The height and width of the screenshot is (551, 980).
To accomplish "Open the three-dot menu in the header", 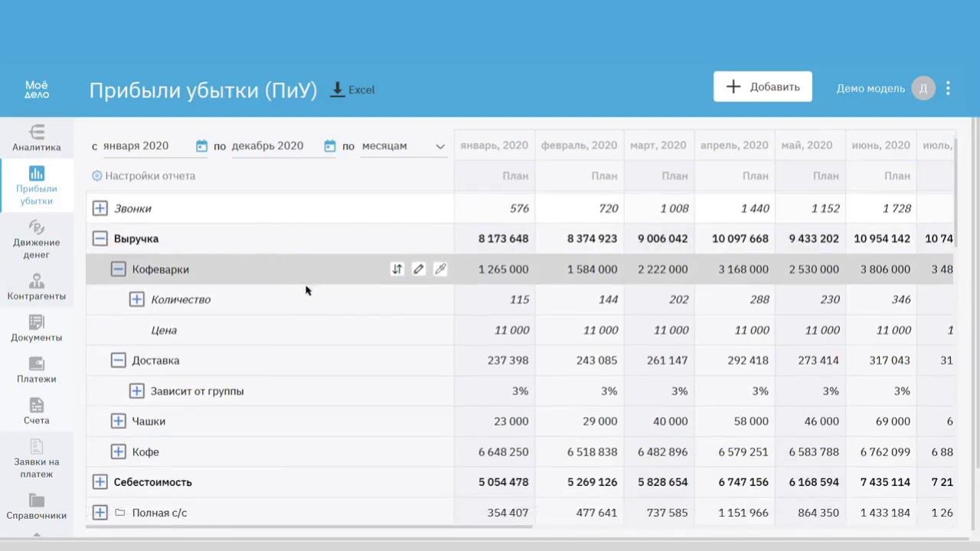I will [x=948, y=88].
